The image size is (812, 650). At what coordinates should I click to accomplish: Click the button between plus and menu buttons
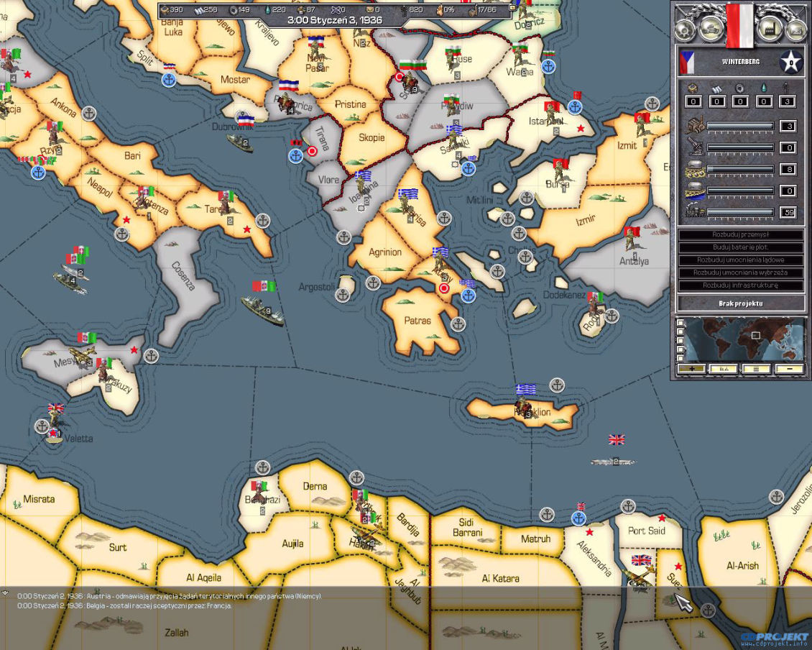pyautogui.click(x=724, y=369)
